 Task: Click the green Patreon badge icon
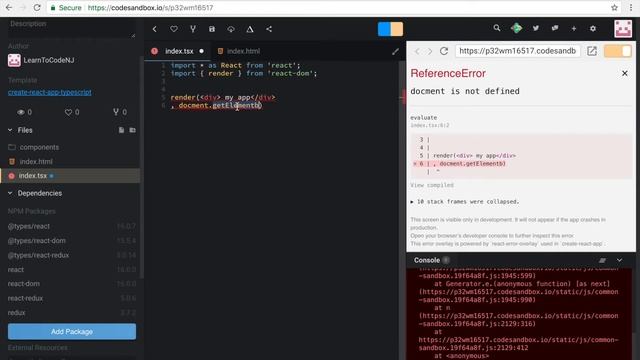tap(516, 28)
